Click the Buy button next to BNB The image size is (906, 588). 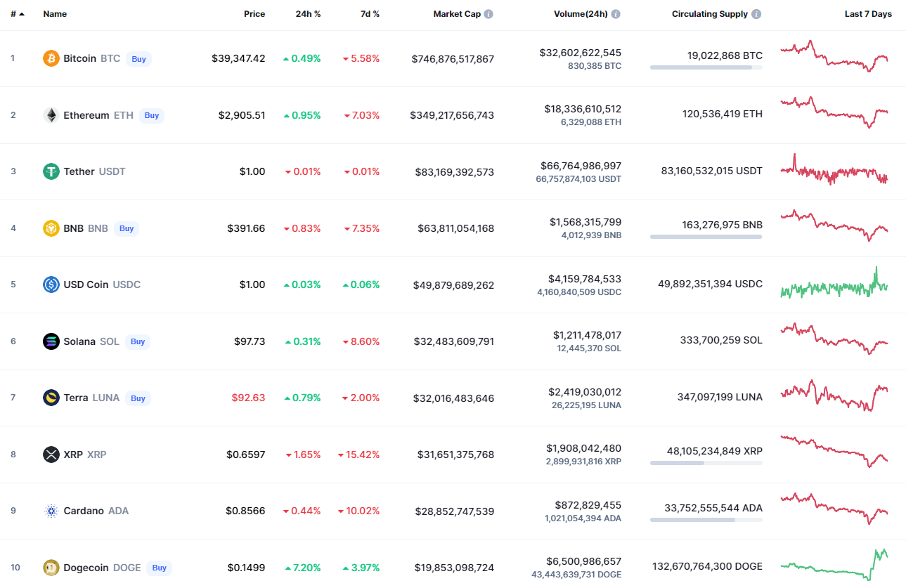(127, 228)
